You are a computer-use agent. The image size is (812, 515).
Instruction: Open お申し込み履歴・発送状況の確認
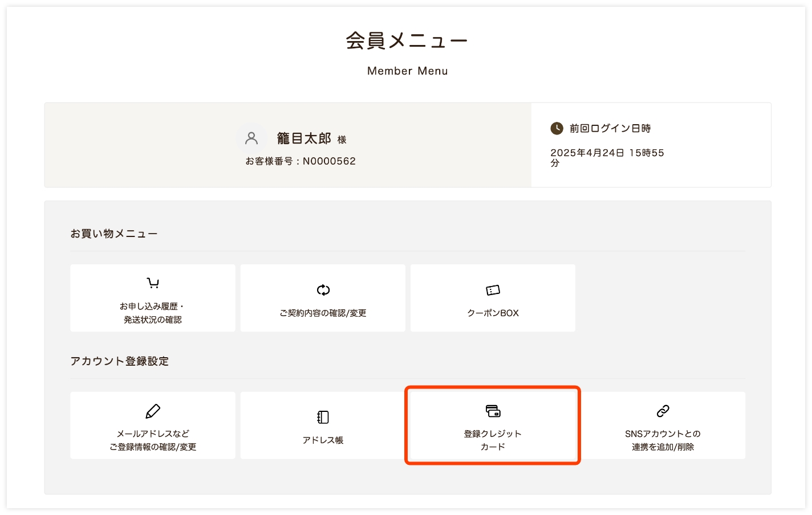(x=153, y=298)
